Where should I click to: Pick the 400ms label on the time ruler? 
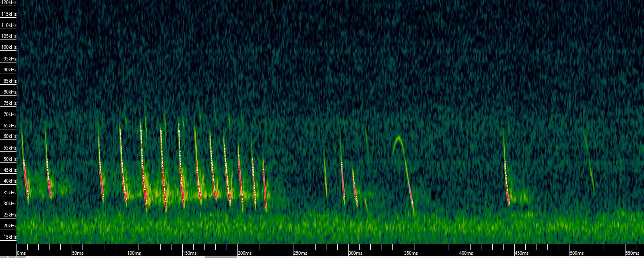(466, 253)
